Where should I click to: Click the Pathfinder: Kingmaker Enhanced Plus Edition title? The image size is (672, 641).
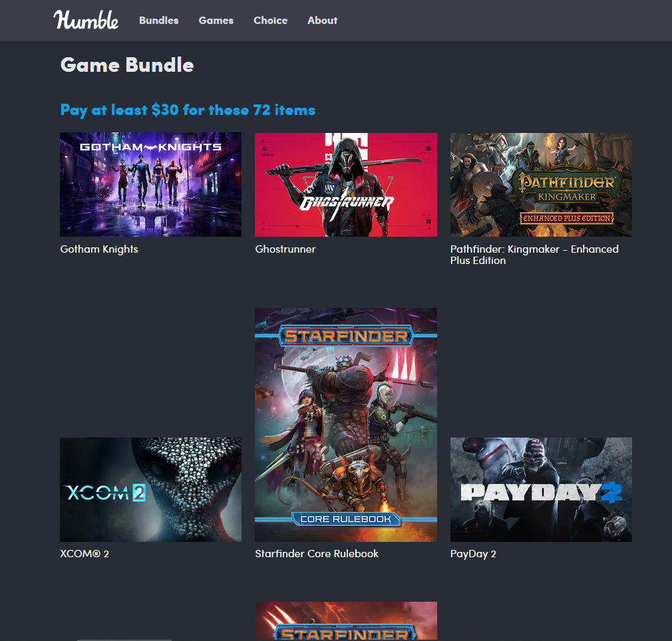pos(534,255)
